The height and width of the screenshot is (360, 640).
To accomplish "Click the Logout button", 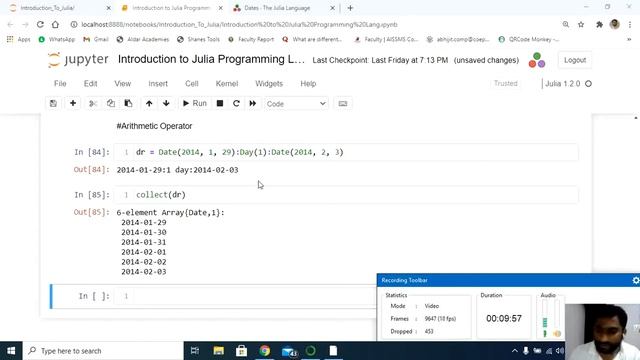I will pyautogui.click(x=575, y=60).
